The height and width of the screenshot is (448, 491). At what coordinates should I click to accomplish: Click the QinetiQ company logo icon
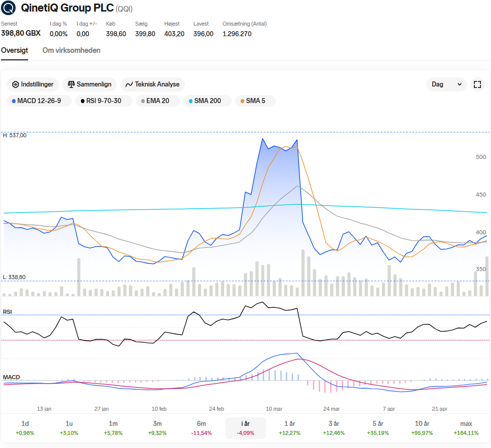tap(8, 8)
